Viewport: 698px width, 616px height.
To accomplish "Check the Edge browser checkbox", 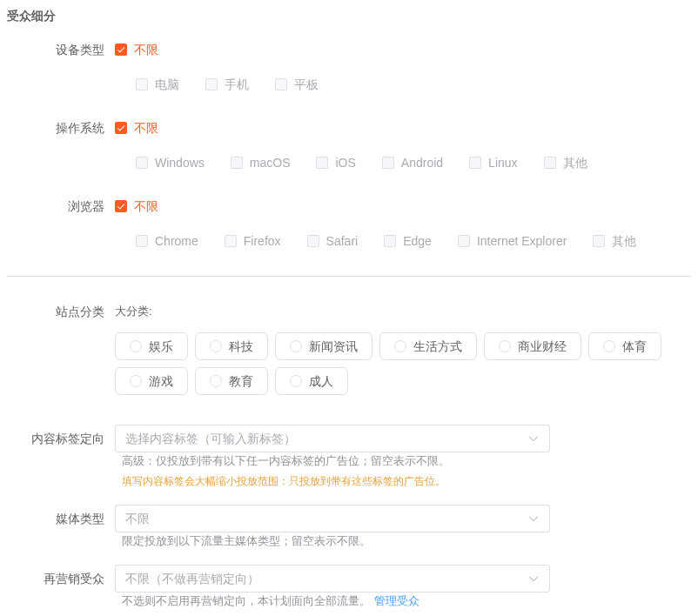I will (390, 241).
